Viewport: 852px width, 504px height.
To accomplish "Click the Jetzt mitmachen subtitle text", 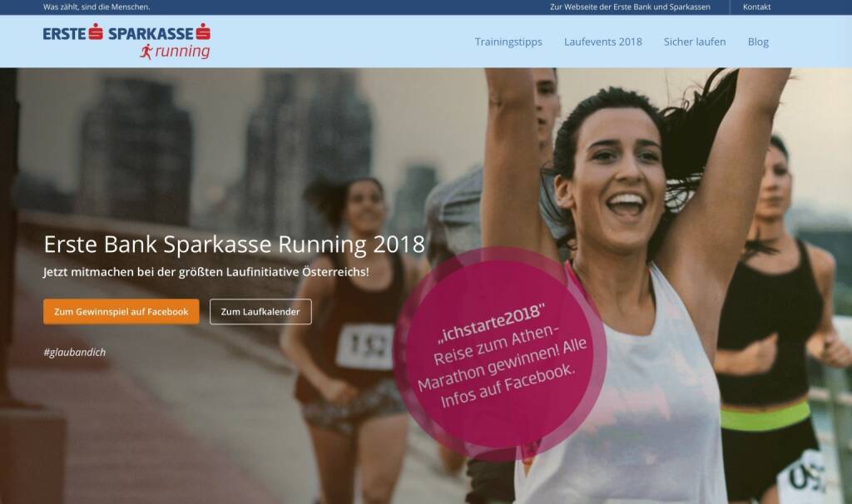I will pos(206,272).
